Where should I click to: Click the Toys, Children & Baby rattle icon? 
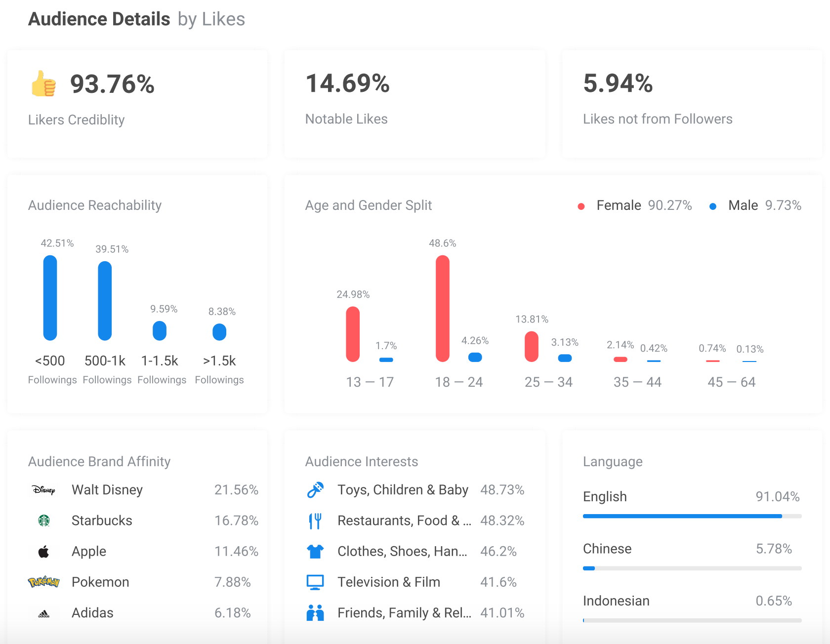click(x=315, y=490)
